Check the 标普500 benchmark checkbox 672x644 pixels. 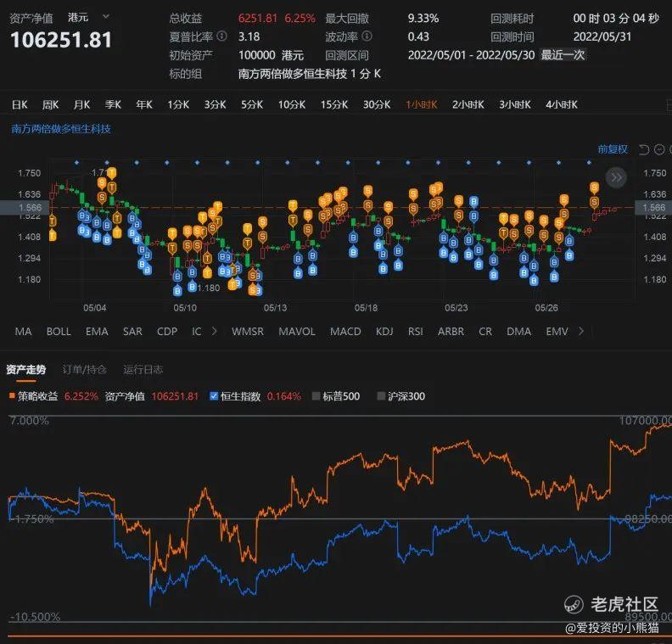click(316, 396)
